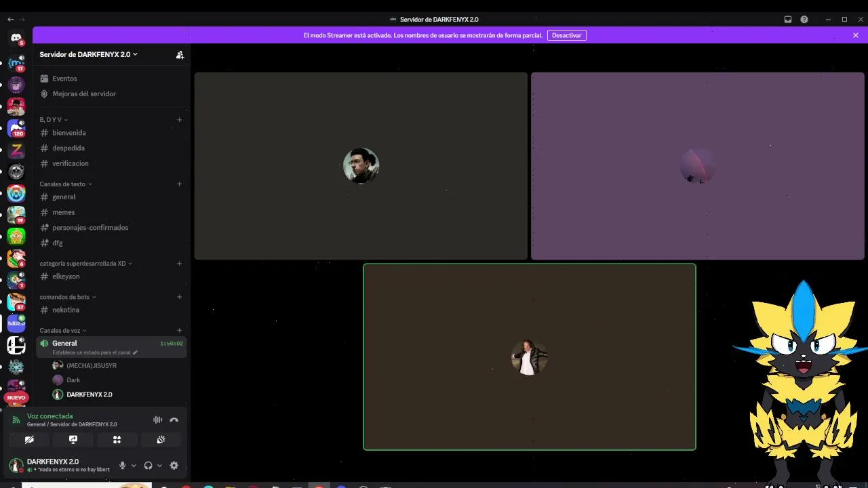Share your screen button
Image resolution: width=868 pixels, height=488 pixels.
73,440
